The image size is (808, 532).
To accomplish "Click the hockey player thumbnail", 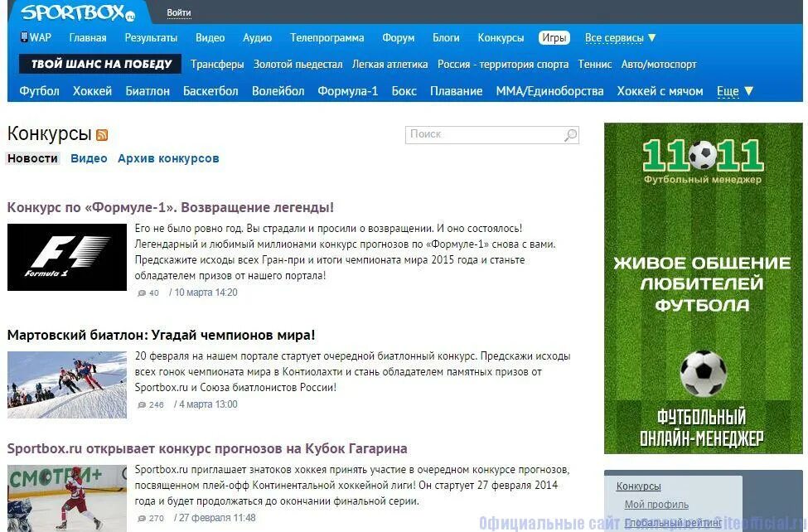I will tap(67, 498).
